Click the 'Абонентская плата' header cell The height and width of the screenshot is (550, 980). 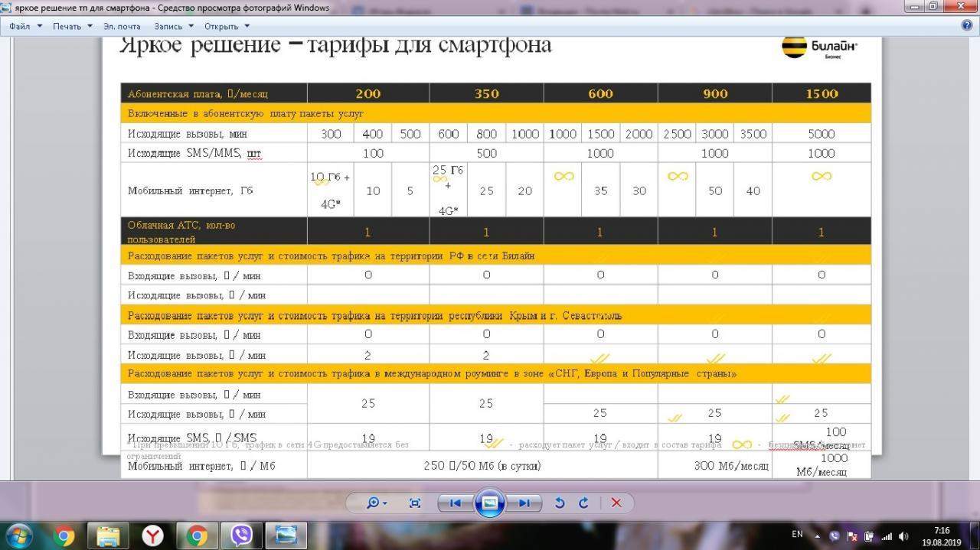coord(214,93)
